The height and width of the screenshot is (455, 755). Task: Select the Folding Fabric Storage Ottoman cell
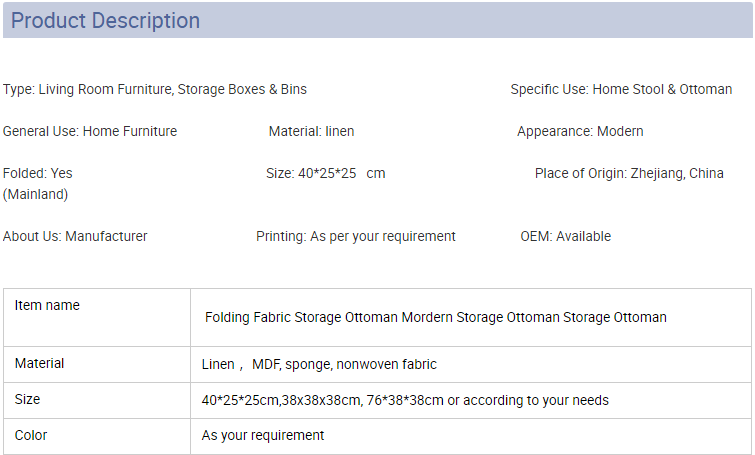point(471,318)
